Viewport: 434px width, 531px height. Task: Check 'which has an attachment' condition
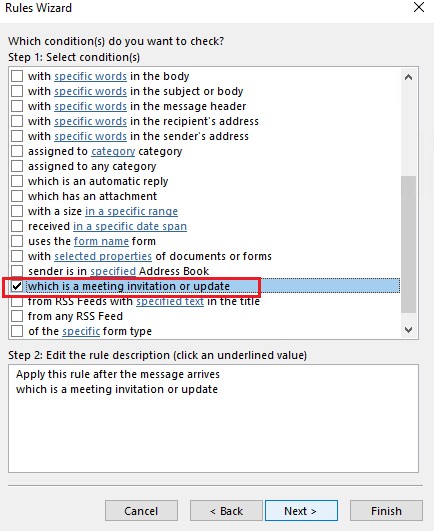[x=17, y=196]
